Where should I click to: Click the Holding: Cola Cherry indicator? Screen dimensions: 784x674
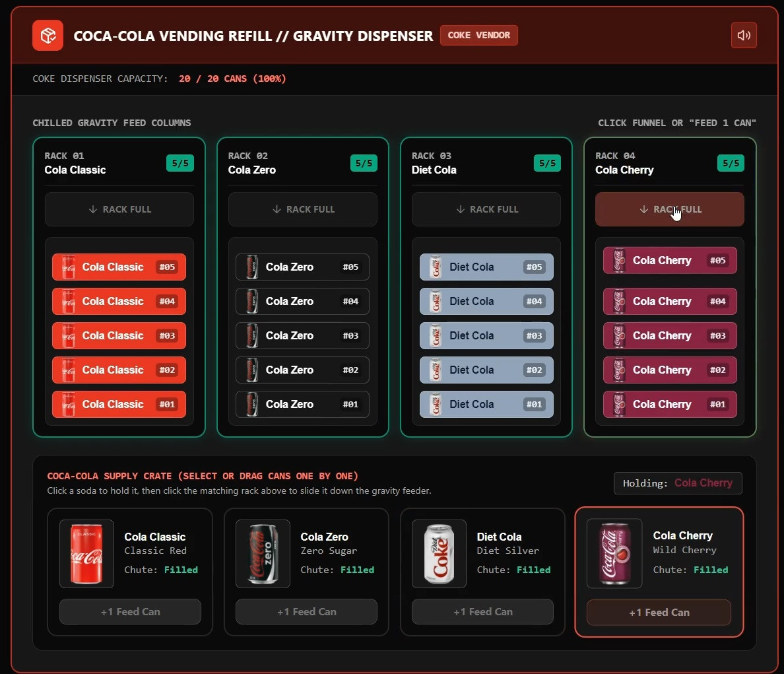[678, 483]
